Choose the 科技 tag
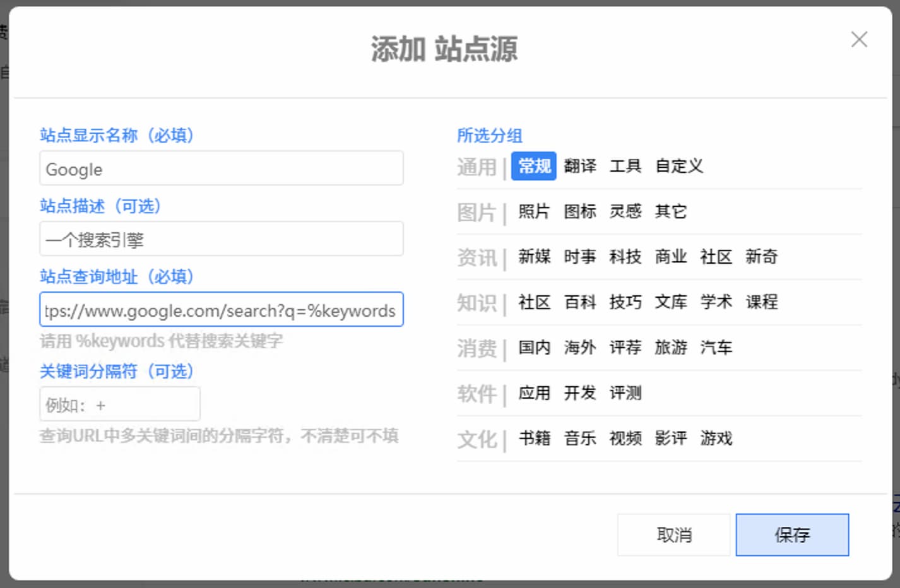This screenshot has height=588, width=900. [625, 257]
